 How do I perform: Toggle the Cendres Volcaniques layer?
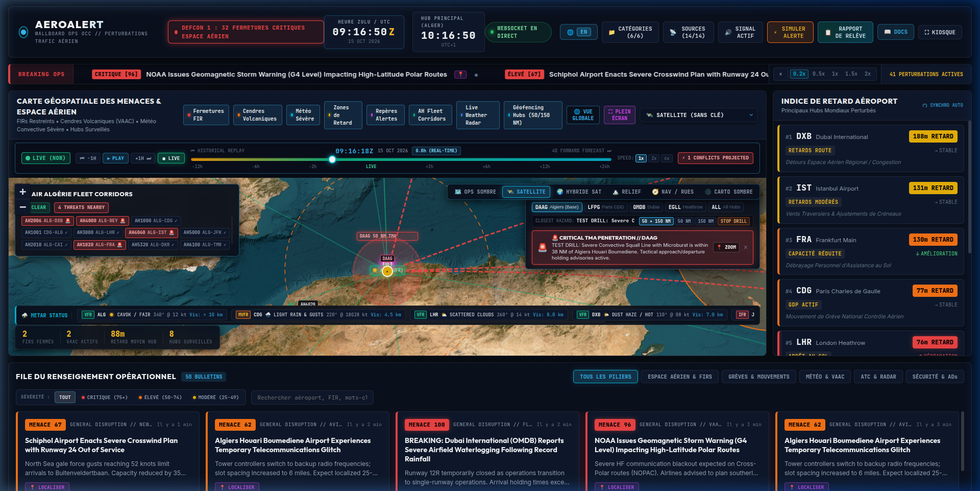point(258,115)
